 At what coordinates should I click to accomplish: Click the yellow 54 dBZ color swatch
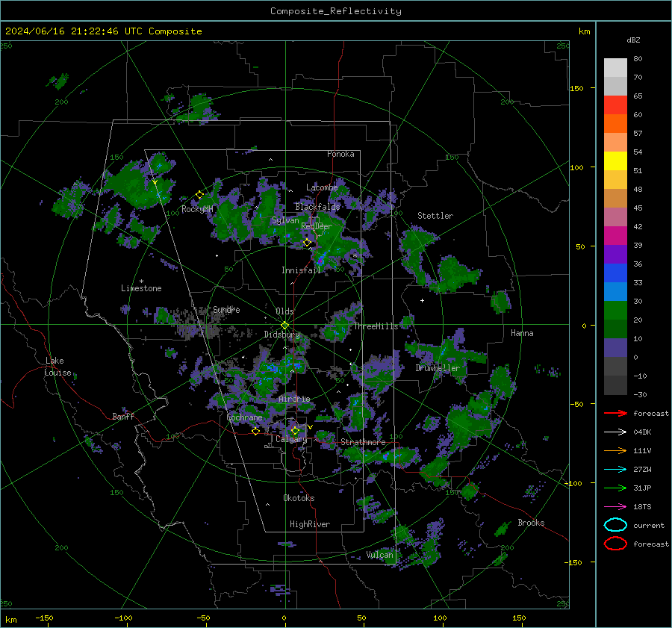[615, 161]
